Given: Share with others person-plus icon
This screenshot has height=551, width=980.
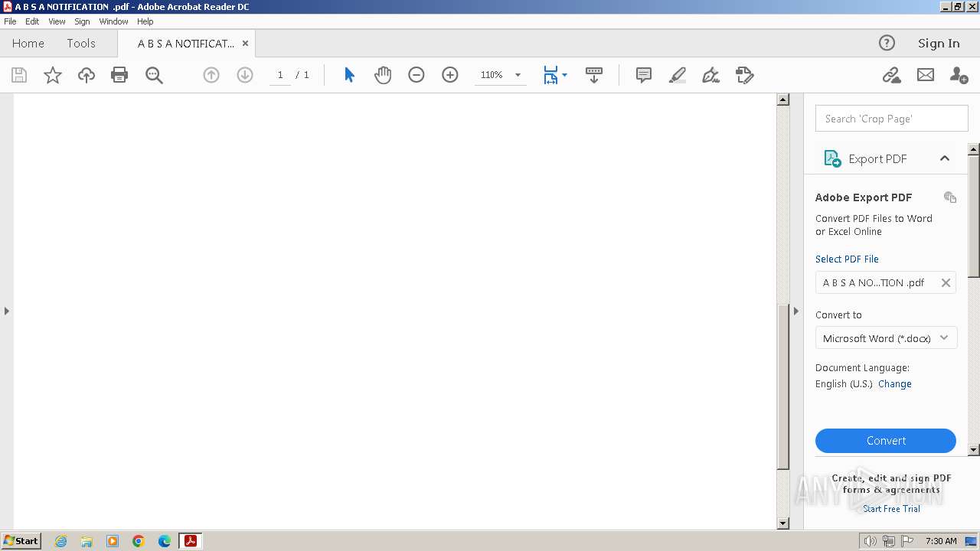Looking at the screenshot, I should (959, 75).
